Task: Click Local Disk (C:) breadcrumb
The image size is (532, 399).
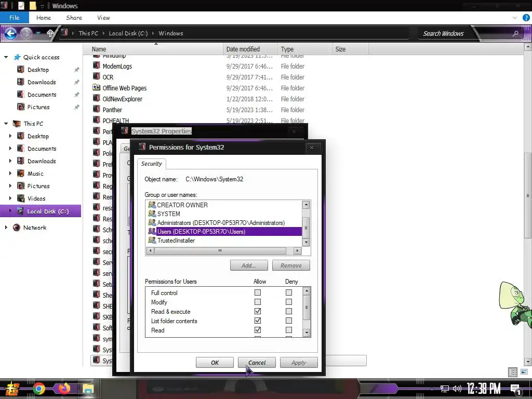Action: 128,33
